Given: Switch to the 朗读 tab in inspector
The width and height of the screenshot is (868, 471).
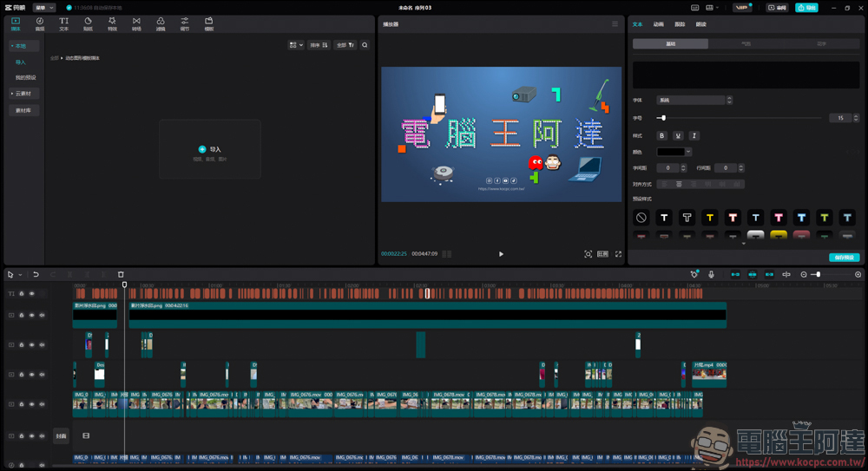Looking at the screenshot, I should (x=700, y=24).
